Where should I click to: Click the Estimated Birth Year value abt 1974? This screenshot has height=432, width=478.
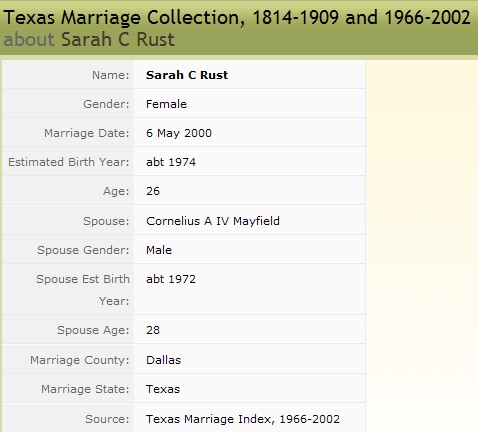(171, 162)
